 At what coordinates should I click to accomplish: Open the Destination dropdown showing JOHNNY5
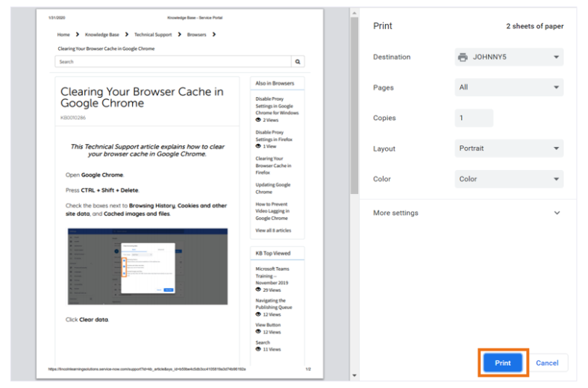[509, 57]
